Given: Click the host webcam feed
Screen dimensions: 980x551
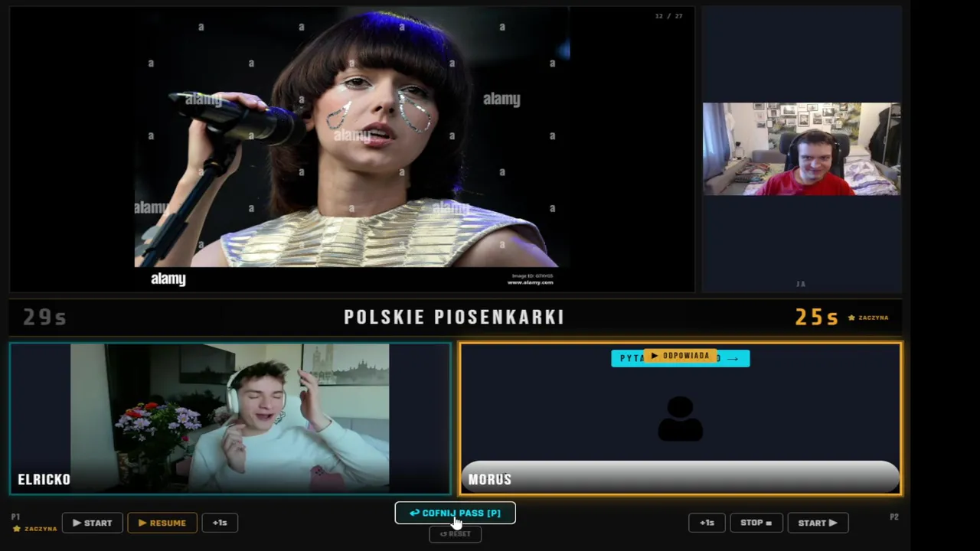Looking at the screenshot, I should (802, 149).
